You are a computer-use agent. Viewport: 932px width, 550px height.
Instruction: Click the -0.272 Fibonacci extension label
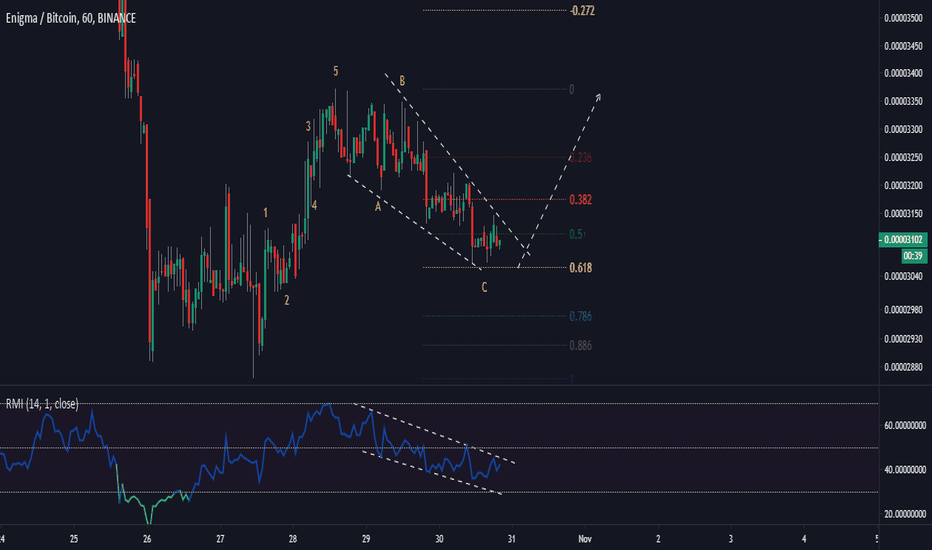click(x=582, y=11)
